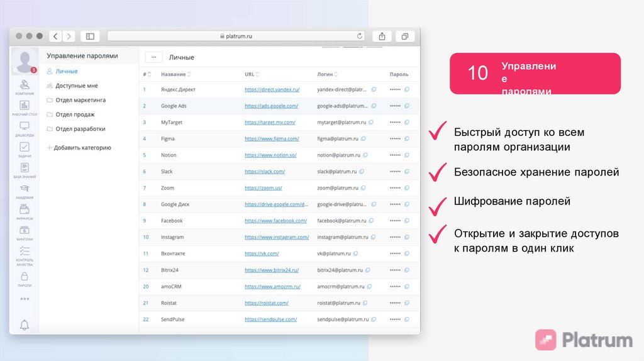Select the Instagram row name
The height and width of the screenshot is (361, 644).
click(x=172, y=237)
